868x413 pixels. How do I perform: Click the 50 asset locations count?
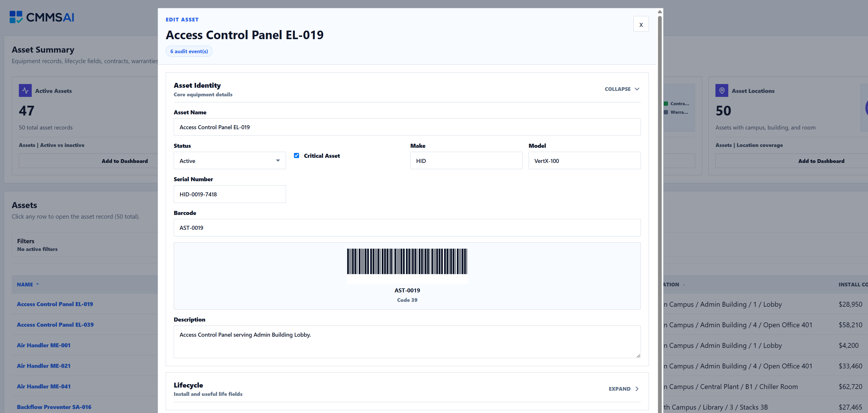tap(723, 111)
